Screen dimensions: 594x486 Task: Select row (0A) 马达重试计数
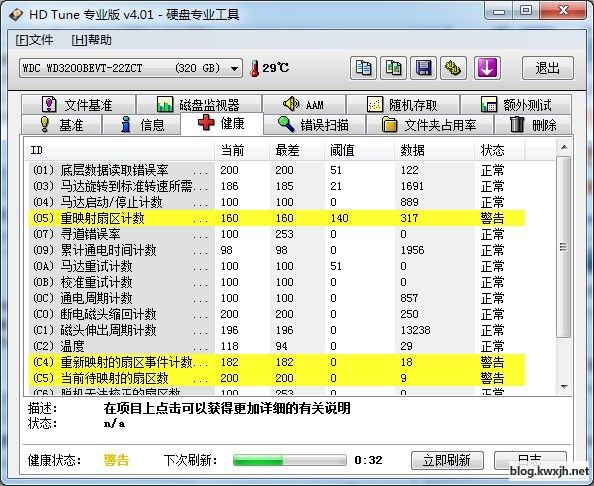click(277, 266)
